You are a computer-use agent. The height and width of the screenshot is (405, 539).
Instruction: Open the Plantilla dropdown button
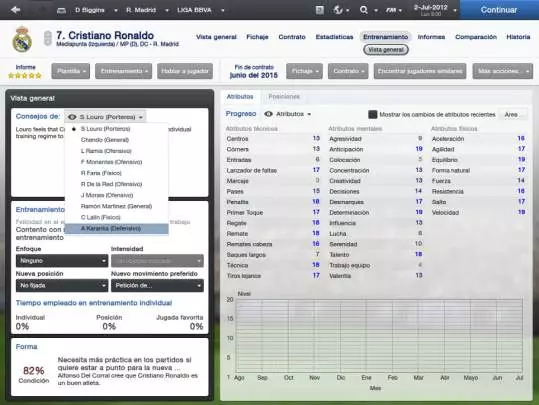click(x=71, y=71)
